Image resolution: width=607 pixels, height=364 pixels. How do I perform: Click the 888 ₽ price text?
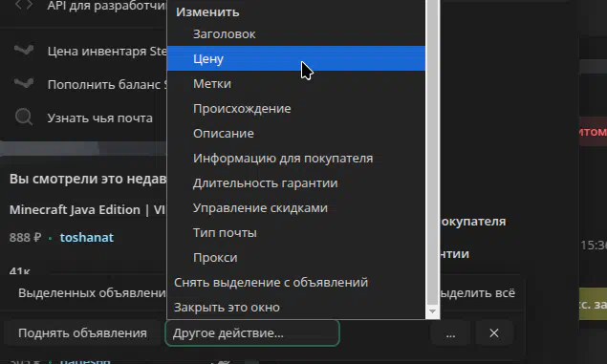(25, 237)
